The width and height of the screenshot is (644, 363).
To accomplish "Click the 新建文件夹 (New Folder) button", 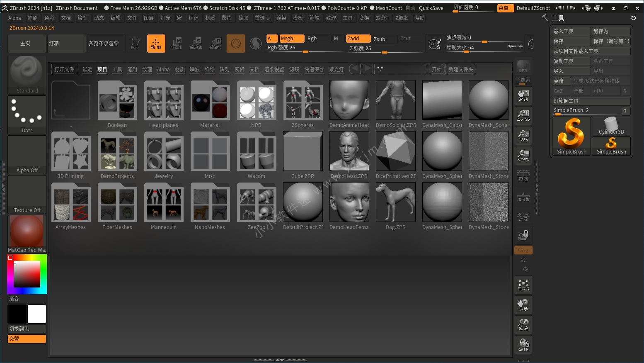I will pos(460,69).
